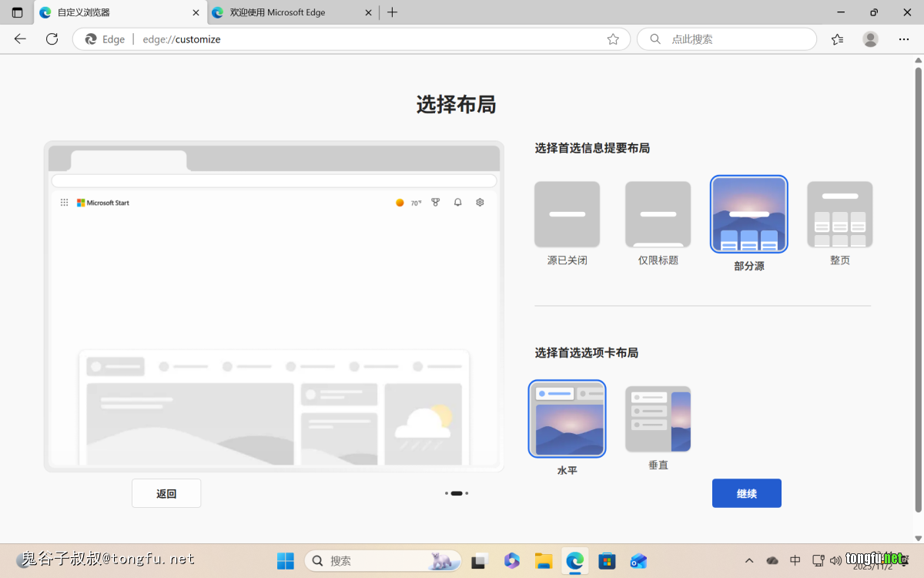The image size is (924, 578).
Task: Open File Explorer from the taskbar
Action: click(x=544, y=560)
